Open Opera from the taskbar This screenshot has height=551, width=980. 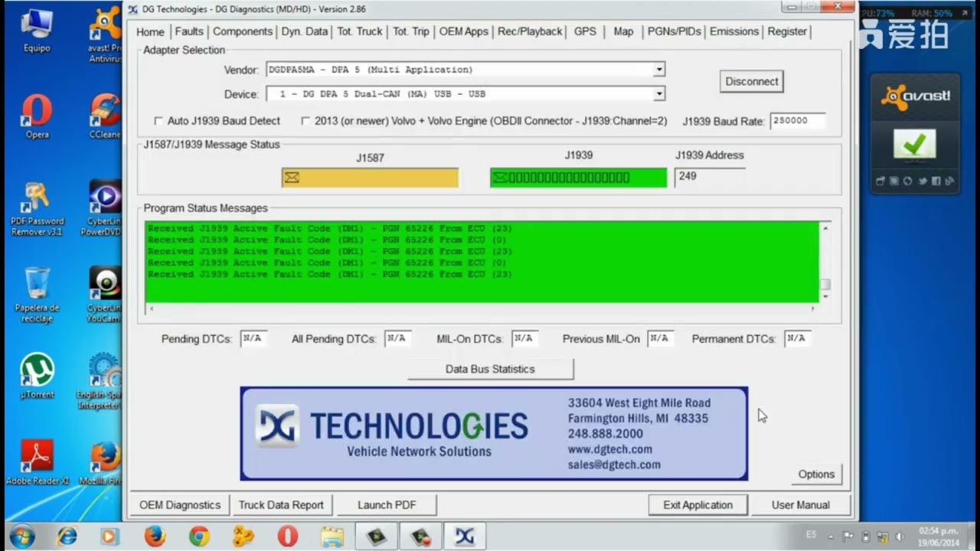tap(288, 536)
